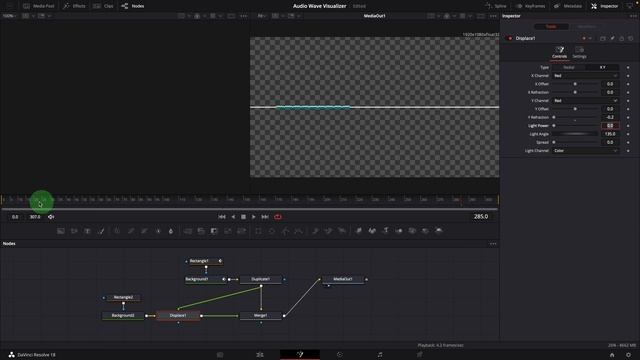Add a Merge node from the toolbar
640x360 pixels.
tap(188, 231)
